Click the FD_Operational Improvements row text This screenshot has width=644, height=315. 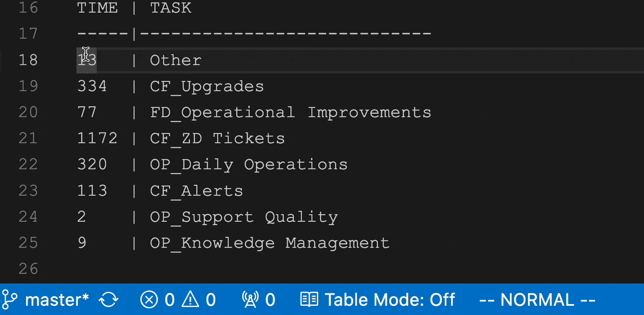point(290,113)
